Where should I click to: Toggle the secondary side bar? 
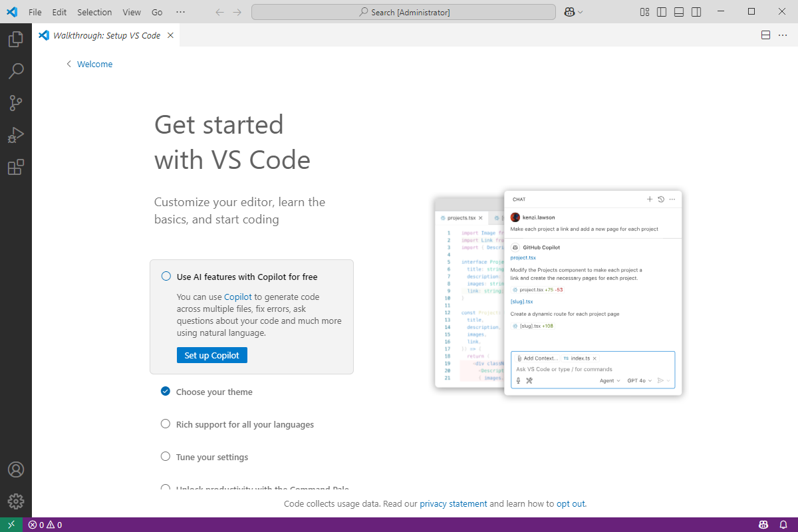coord(696,12)
